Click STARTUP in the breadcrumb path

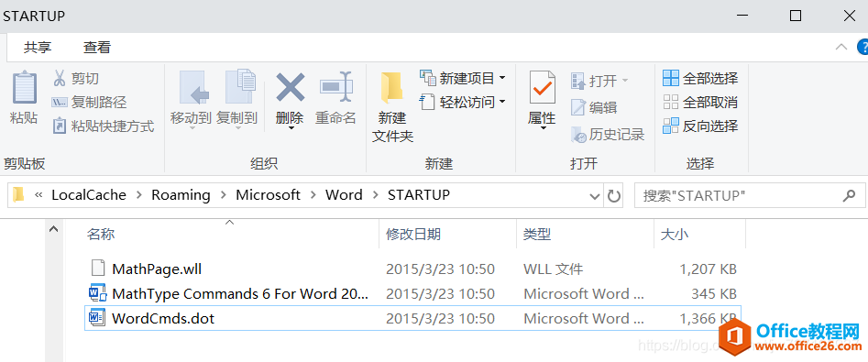[x=419, y=195]
